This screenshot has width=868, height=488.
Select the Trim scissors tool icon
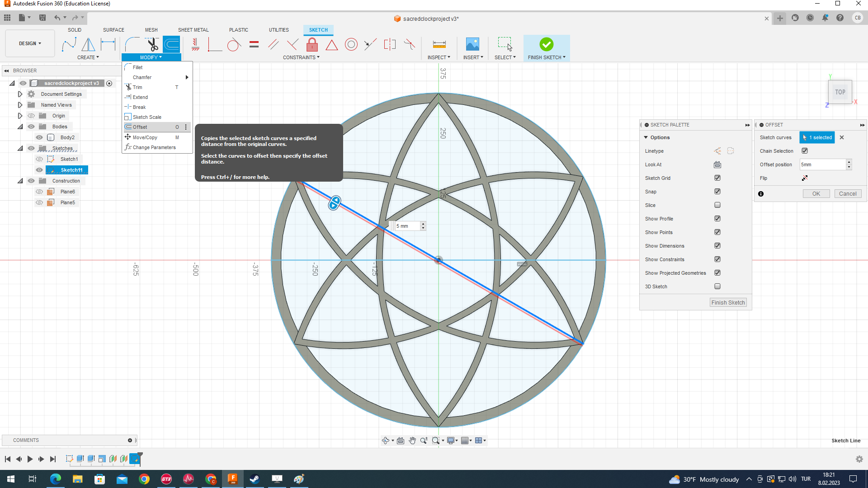pos(152,44)
